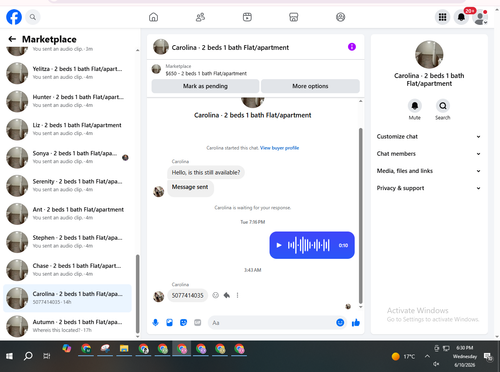This screenshot has height=372, width=500.
Task: Choose a sticker
Action: (183, 322)
